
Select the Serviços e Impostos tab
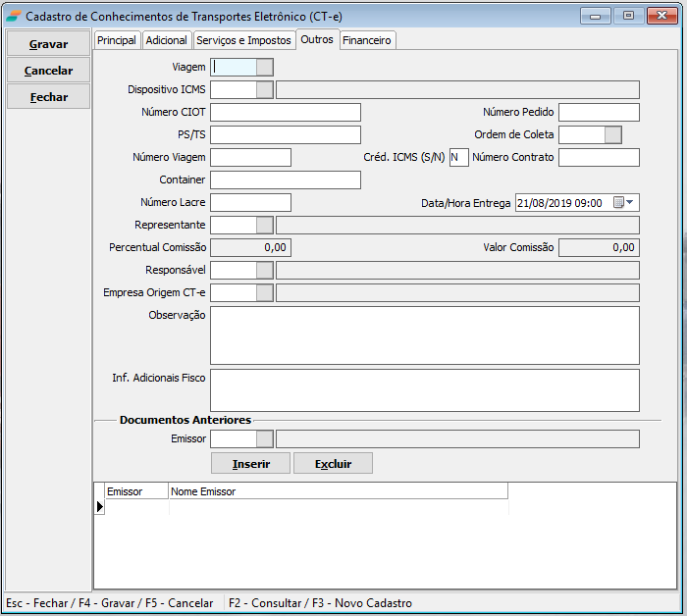(x=243, y=40)
